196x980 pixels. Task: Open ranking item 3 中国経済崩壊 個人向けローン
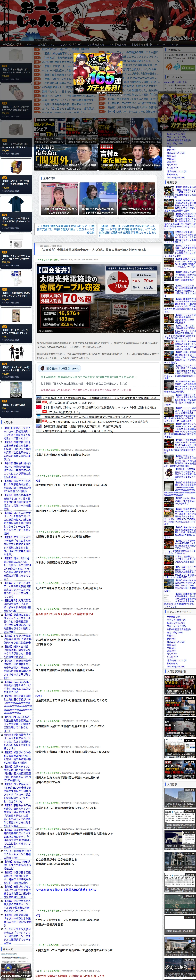click(x=17, y=470)
